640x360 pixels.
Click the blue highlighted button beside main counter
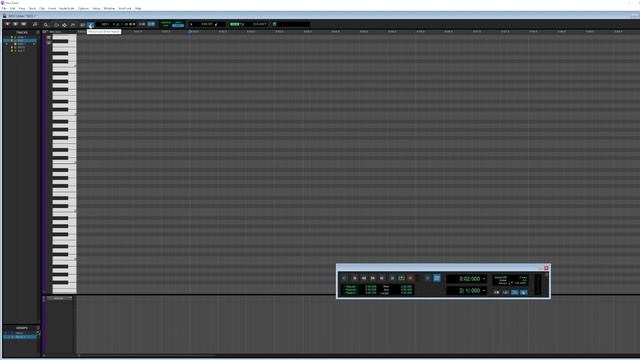click(x=437, y=278)
